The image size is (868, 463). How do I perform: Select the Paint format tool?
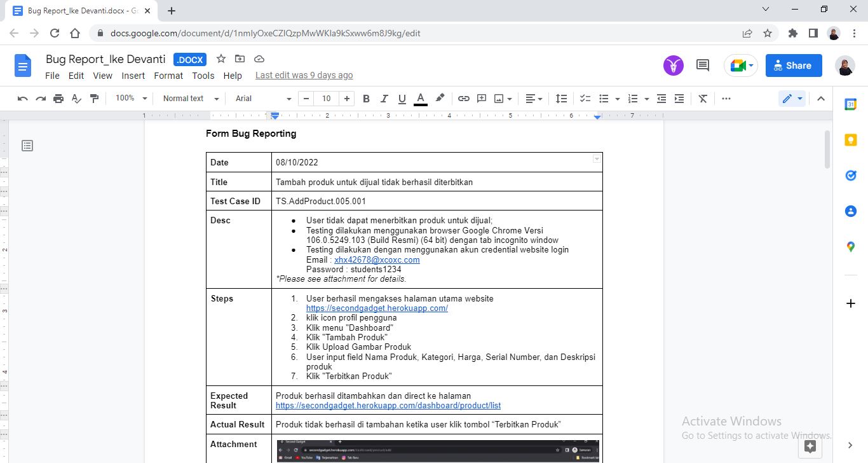coord(95,99)
